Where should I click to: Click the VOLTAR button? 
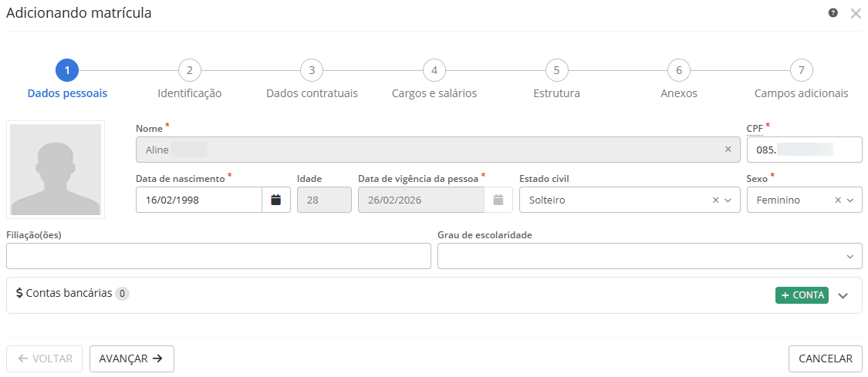[x=44, y=358]
